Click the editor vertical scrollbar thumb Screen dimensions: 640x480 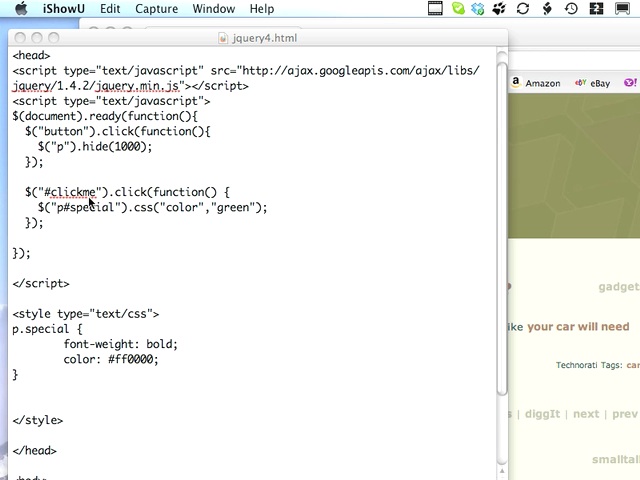coord(502,229)
